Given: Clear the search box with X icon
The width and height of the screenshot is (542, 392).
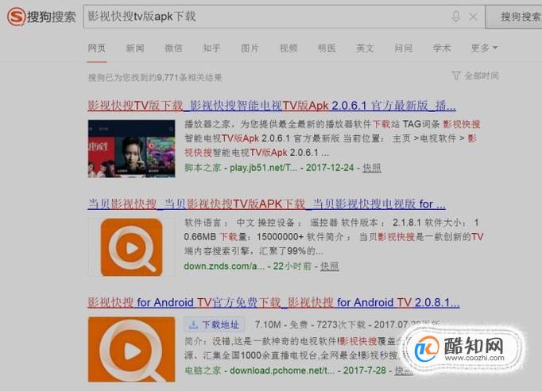Looking at the screenshot, I should pos(473,17).
